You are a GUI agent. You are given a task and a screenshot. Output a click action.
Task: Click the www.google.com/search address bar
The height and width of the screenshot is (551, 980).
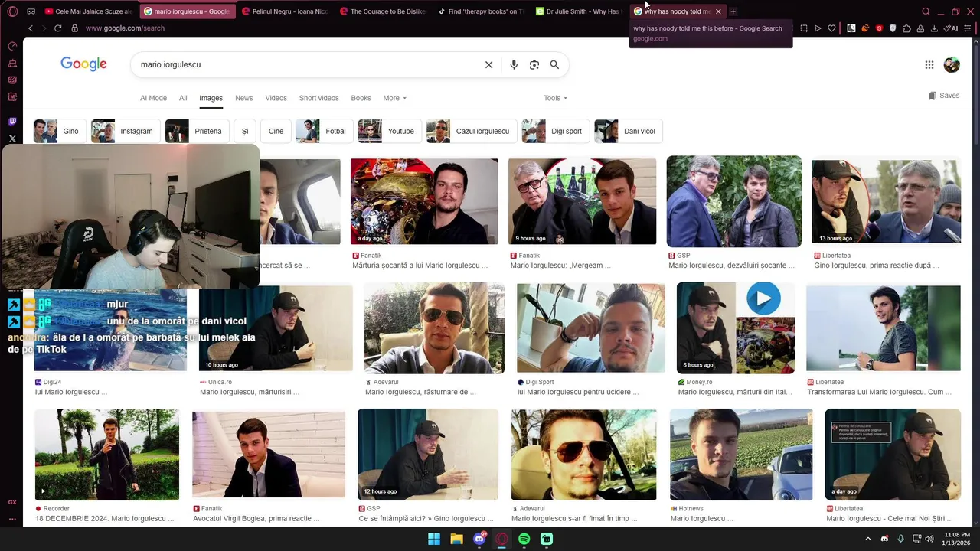(125, 28)
